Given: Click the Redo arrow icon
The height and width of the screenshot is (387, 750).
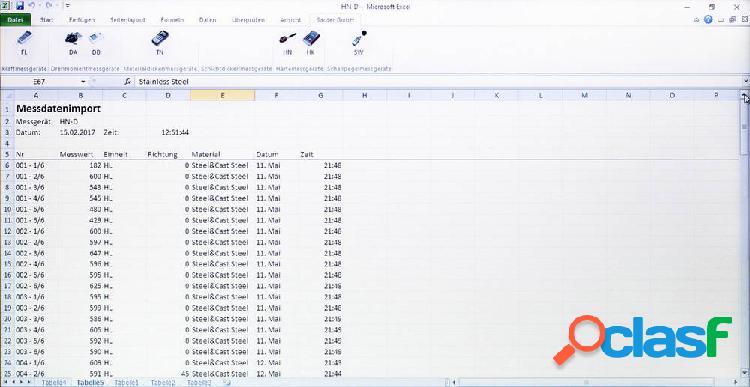Looking at the screenshot, I should click(49, 6).
